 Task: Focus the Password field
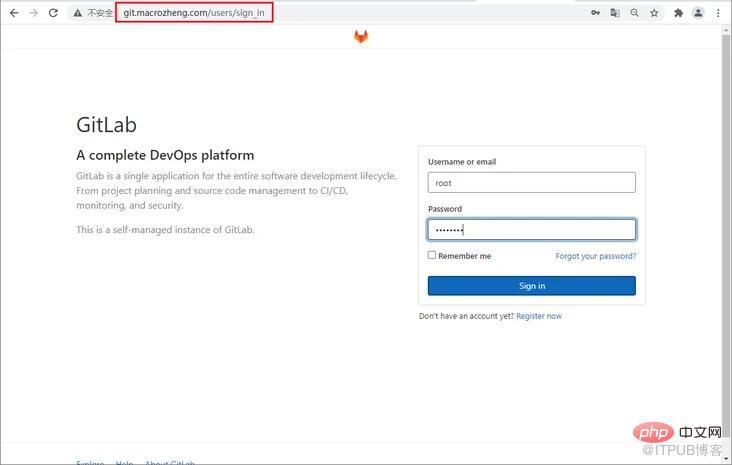531,229
